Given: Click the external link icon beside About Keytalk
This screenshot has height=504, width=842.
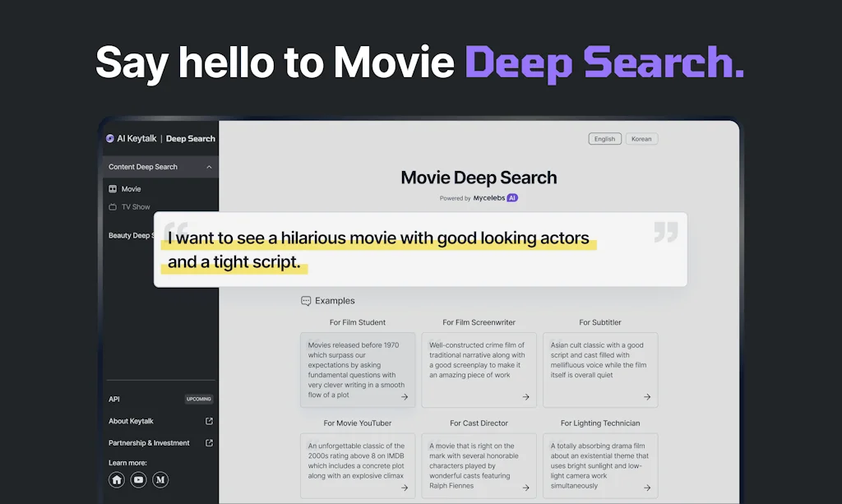Looking at the screenshot, I should 210,421.
